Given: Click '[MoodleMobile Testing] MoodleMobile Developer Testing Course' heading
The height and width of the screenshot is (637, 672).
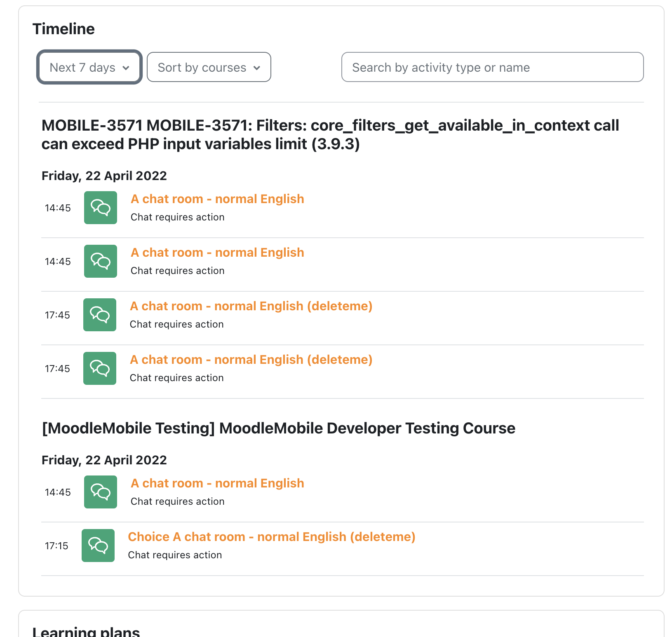Looking at the screenshot, I should (x=279, y=429).
